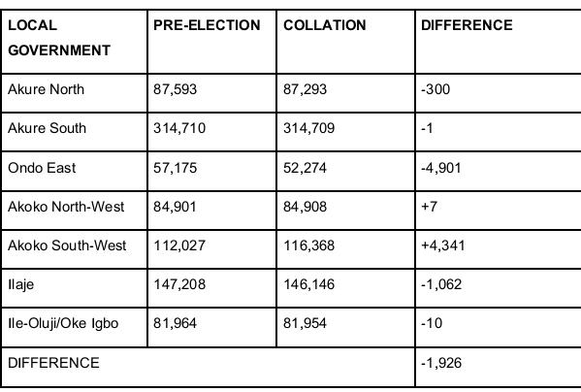Select the 87,593 pre-election value

175,89
